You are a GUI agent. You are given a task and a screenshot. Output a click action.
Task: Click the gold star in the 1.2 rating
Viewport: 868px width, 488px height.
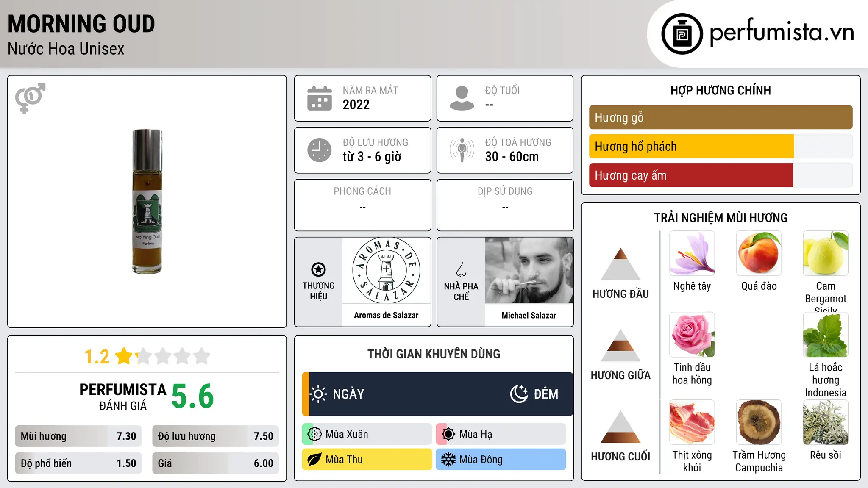124,356
